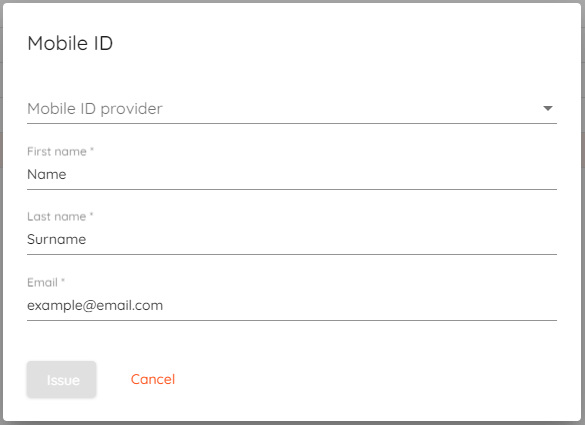Click the Email field label
Viewport: 585px width, 425px height.
(x=42, y=282)
